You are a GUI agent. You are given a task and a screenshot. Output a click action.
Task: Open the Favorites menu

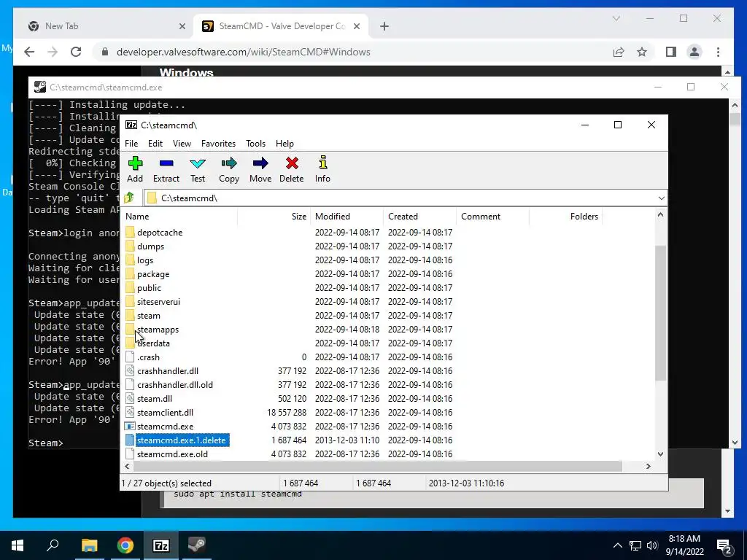(218, 144)
